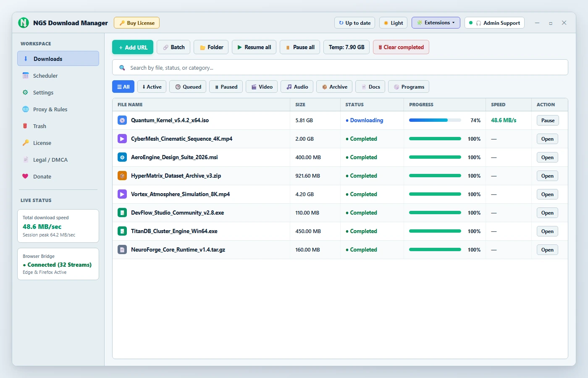Screen dimensions: 588x378
Task: Open the License page in sidebar
Action: tap(58, 143)
